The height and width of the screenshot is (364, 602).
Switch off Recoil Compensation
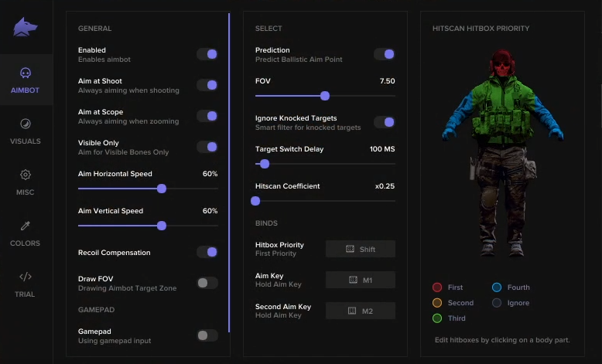tap(207, 252)
